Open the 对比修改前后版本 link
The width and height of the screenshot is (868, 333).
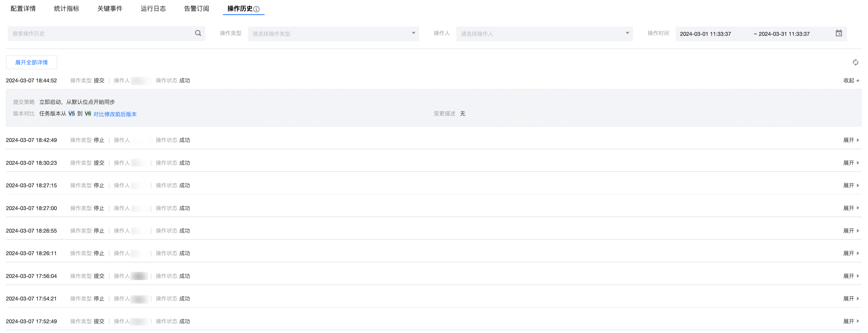coord(115,114)
